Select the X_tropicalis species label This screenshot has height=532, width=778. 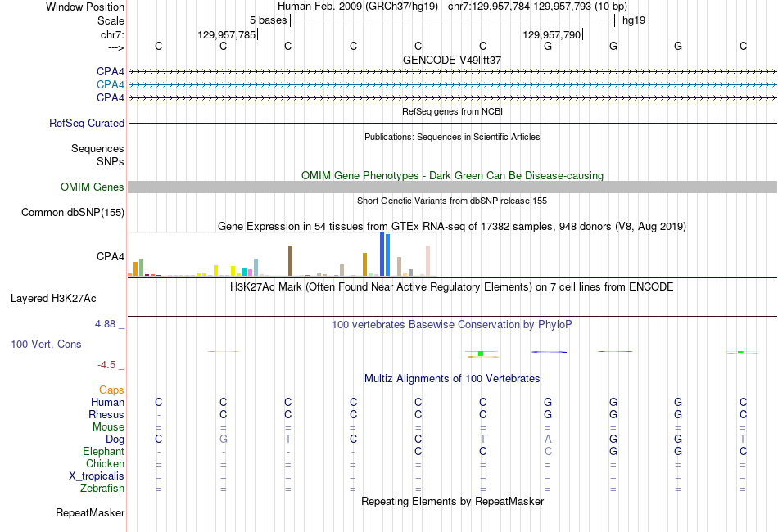[97, 476]
